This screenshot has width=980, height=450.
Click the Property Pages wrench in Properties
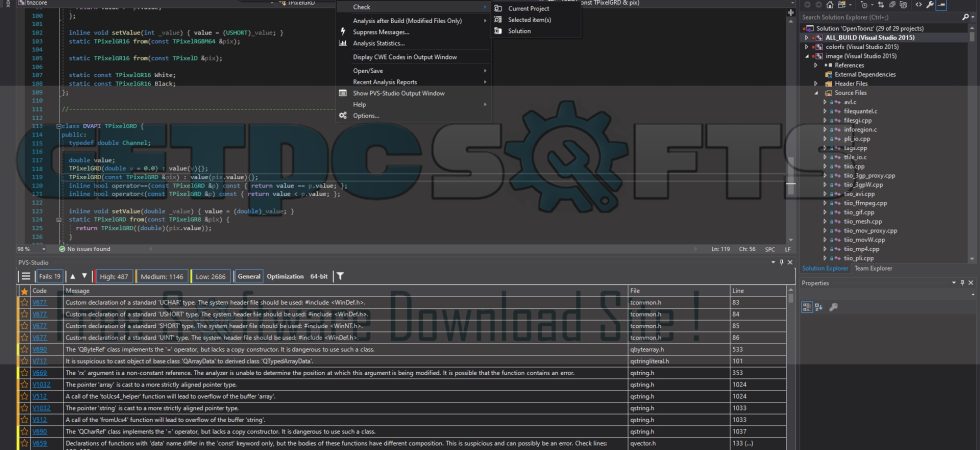[832, 307]
